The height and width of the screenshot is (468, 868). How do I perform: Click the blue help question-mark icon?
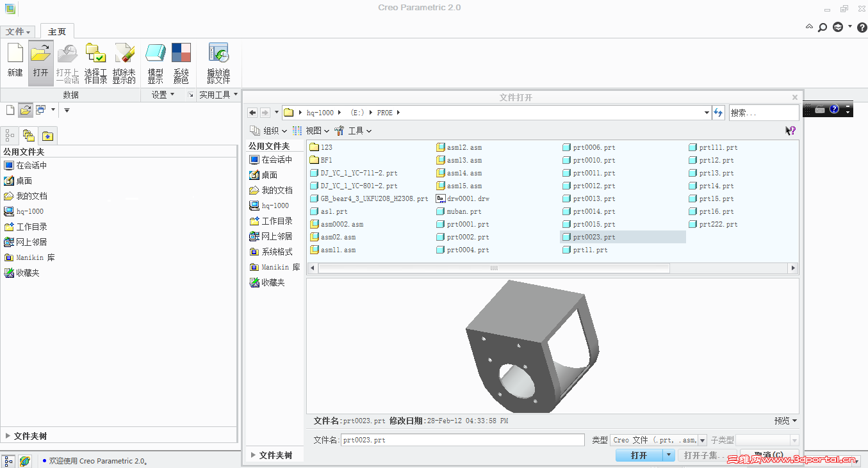click(834, 109)
